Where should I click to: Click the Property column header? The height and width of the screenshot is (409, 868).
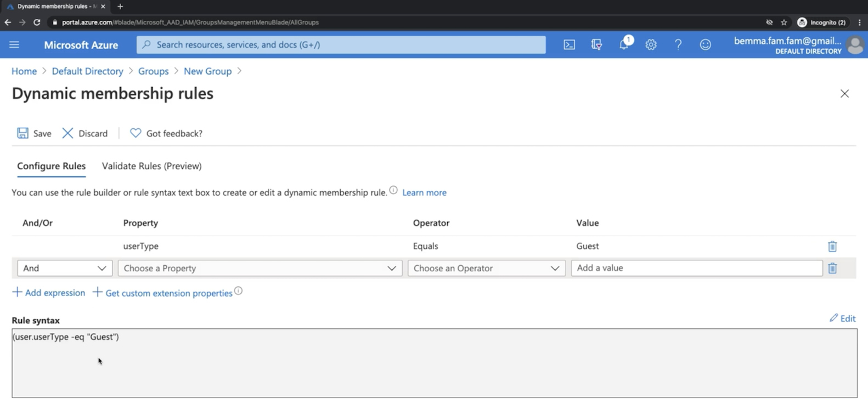click(x=140, y=223)
